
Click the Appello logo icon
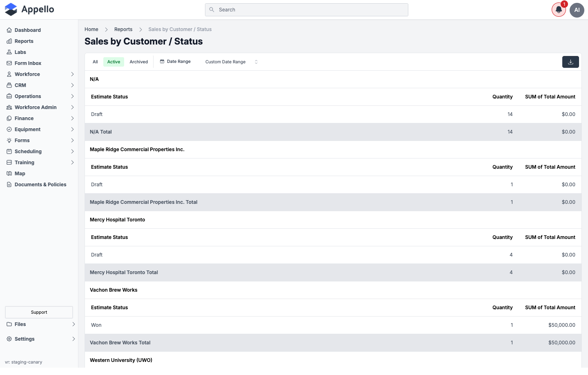point(11,9)
